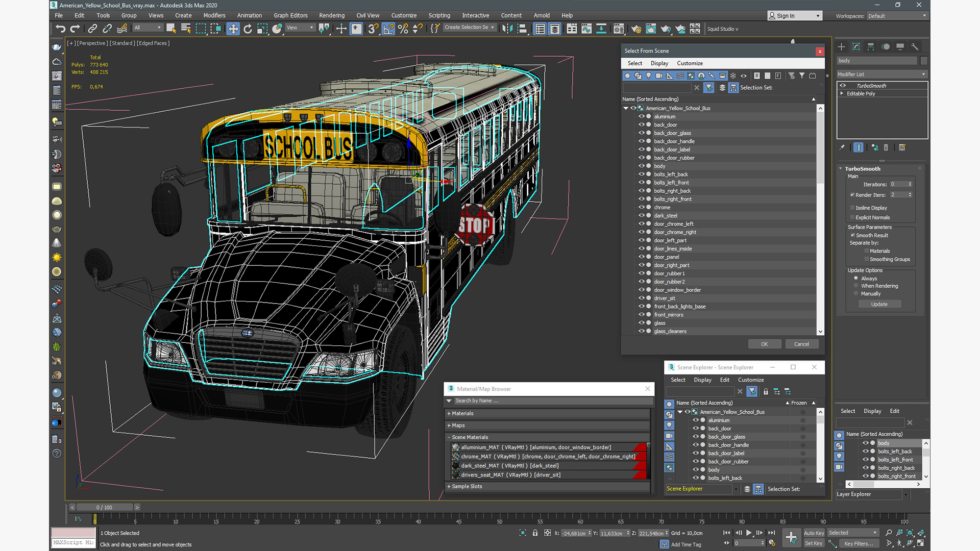Screen dimensions: 980x551
Task: Click Create panel plus icon
Action: (841, 47)
